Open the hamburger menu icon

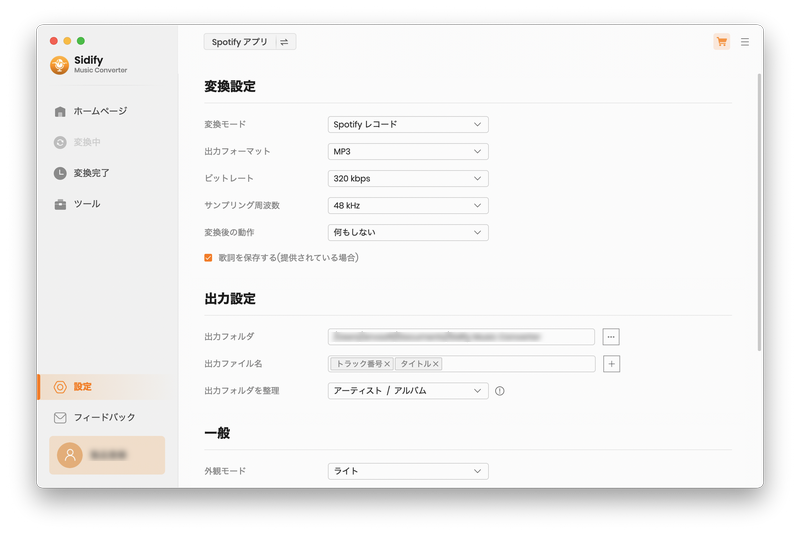point(745,42)
